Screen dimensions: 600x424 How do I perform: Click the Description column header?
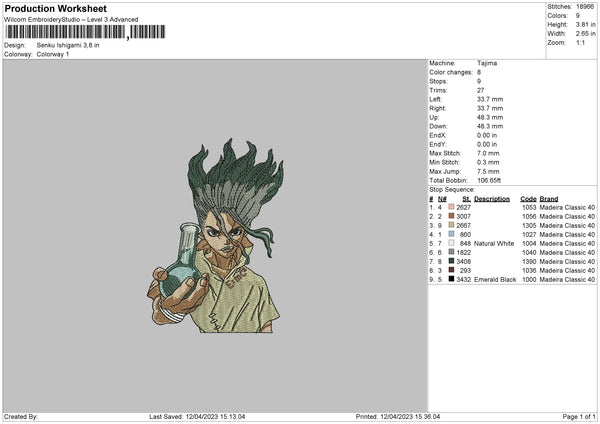tap(492, 199)
